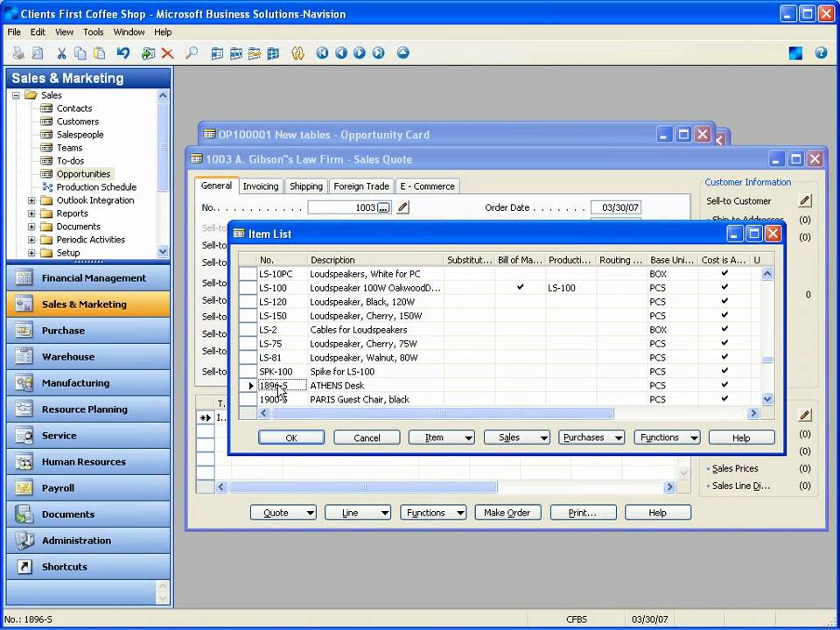This screenshot has width=840, height=630.
Task: Open the Quote dropdown in Sales Quote
Action: (x=283, y=513)
